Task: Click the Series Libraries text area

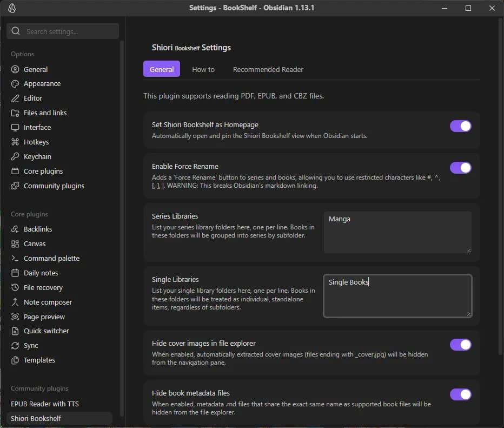Action: coord(397,232)
